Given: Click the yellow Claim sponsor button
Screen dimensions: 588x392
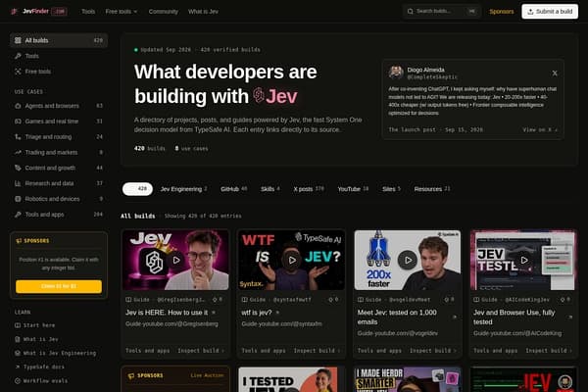Looking at the screenshot, I should click(59, 286).
